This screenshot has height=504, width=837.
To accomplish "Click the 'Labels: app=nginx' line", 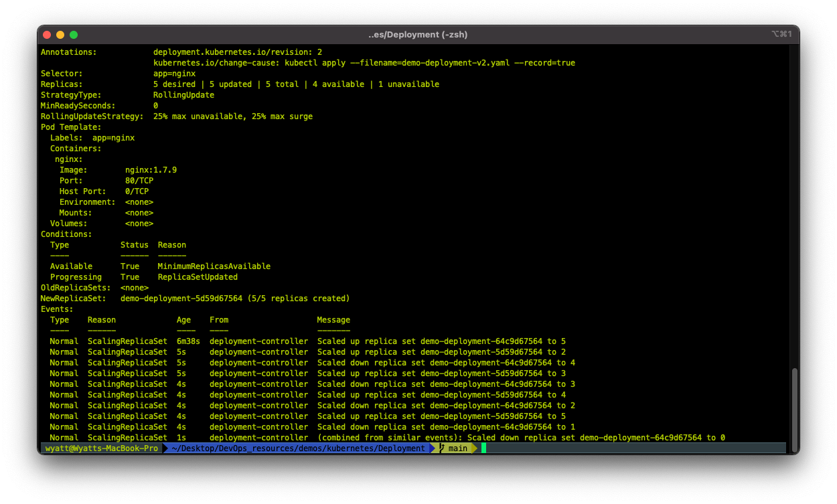I will (x=92, y=138).
